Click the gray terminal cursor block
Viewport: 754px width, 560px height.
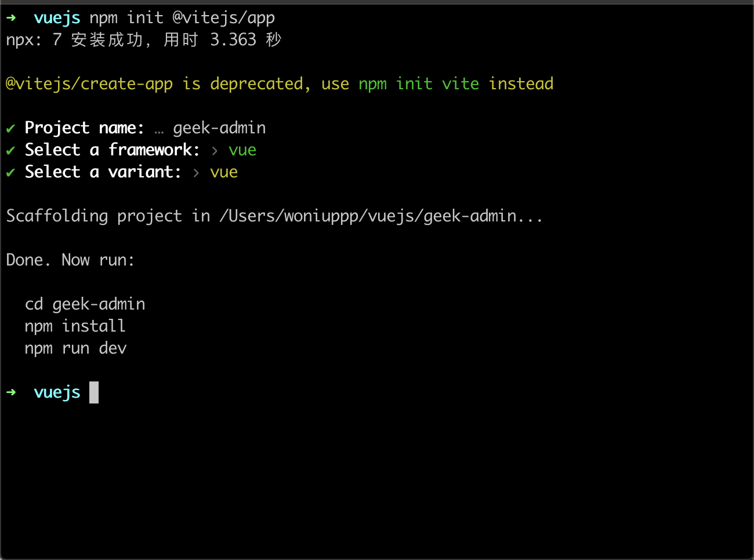[x=94, y=392]
